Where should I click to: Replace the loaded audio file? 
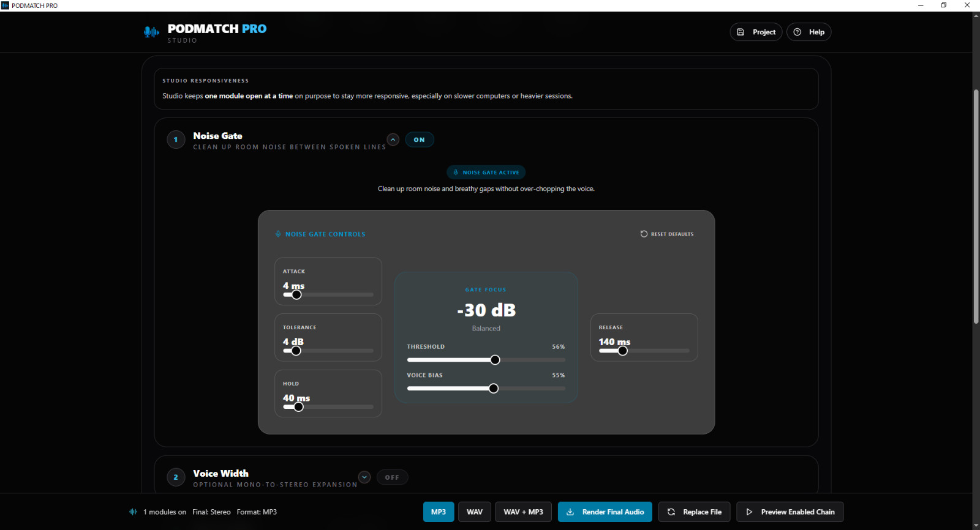(x=695, y=512)
